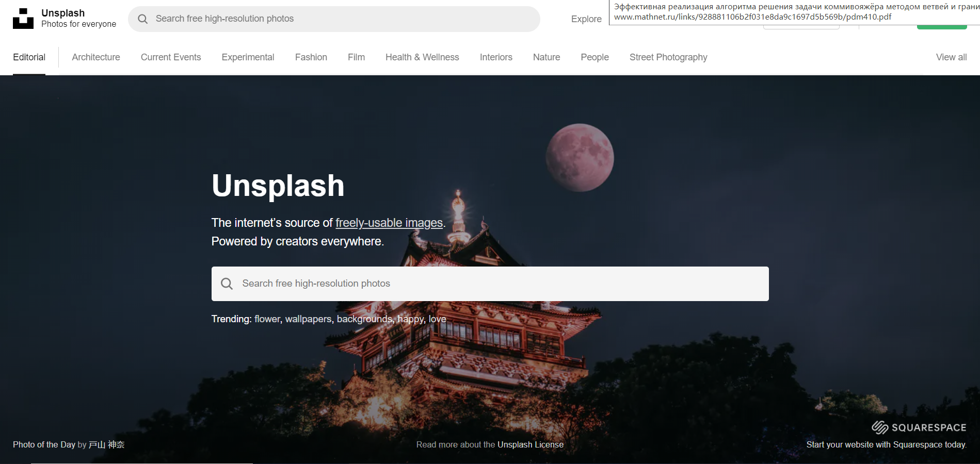Switch to the Nature category
Image resolution: width=980 pixels, height=464 pixels.
(x=547, y=57)
